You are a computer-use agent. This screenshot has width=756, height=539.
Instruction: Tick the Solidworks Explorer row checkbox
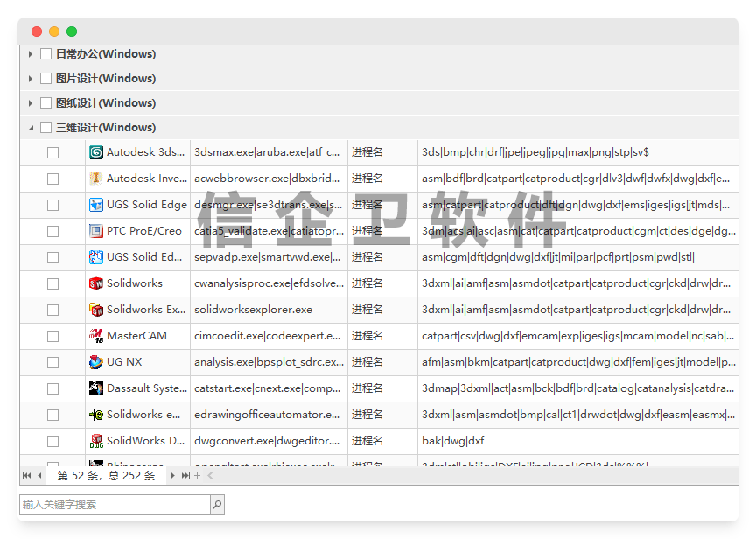pos(53,310)
